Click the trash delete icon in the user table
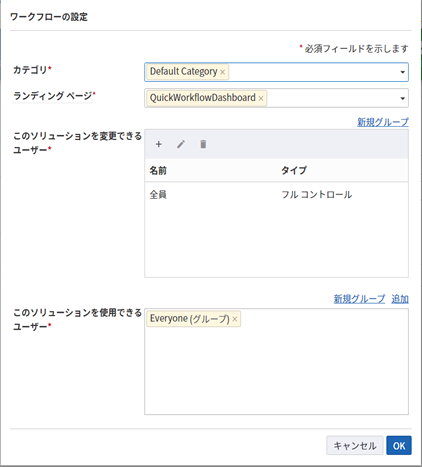The height and width of the screenshot is (467, 422). tap(203, 144)
